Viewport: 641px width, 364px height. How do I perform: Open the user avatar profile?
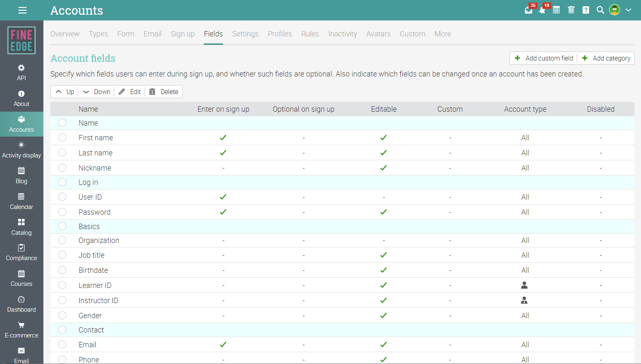click(614, 10)
